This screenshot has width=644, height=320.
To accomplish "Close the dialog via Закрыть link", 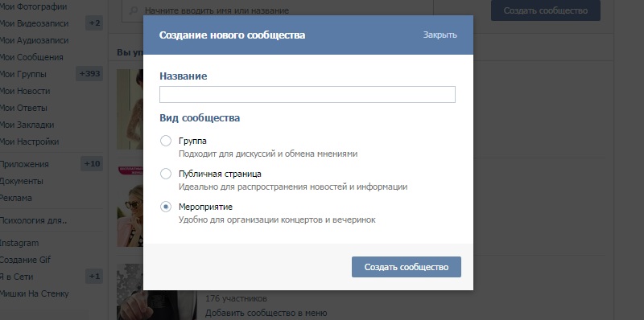I will [440, 35].
